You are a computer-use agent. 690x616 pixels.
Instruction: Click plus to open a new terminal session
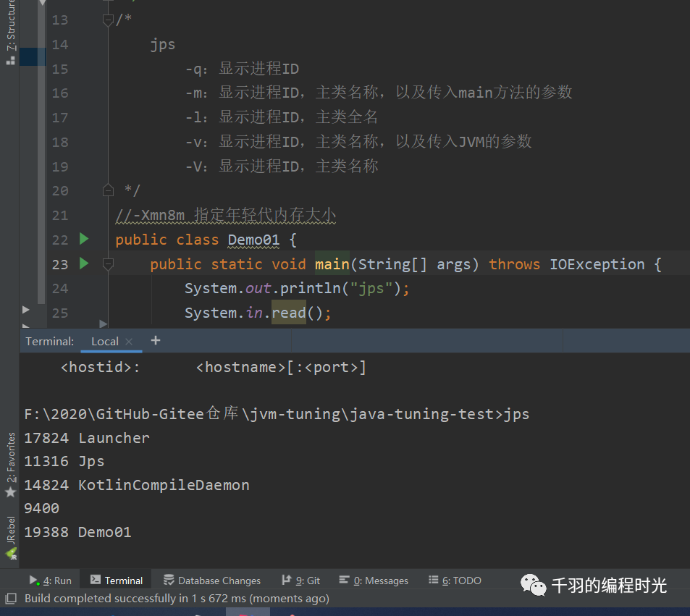(155, 340)
